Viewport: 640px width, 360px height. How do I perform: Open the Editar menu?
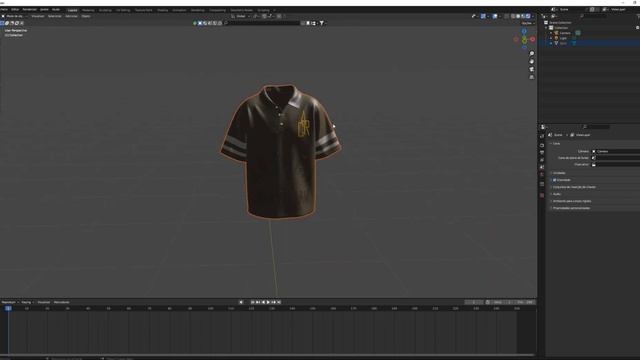15,9
